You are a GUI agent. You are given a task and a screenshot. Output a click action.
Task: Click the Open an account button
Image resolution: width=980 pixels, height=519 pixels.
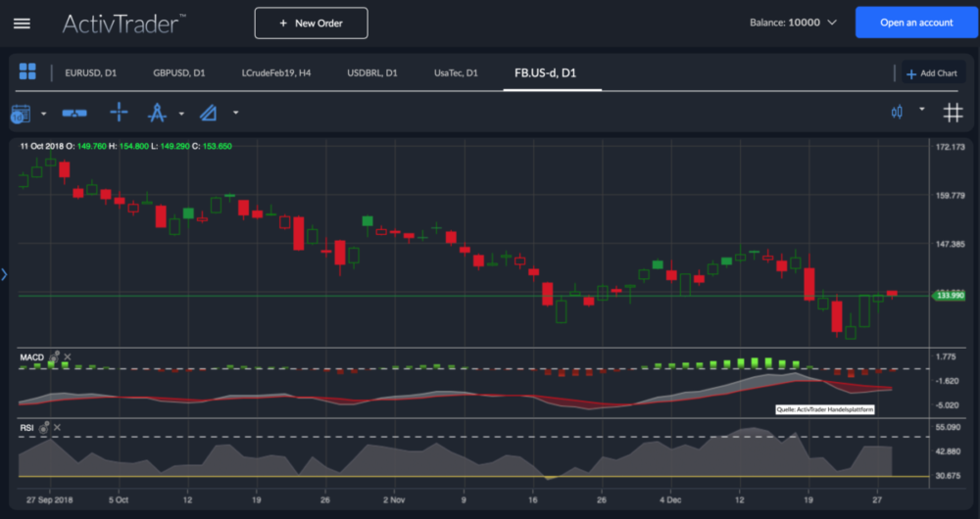(916, 23)
